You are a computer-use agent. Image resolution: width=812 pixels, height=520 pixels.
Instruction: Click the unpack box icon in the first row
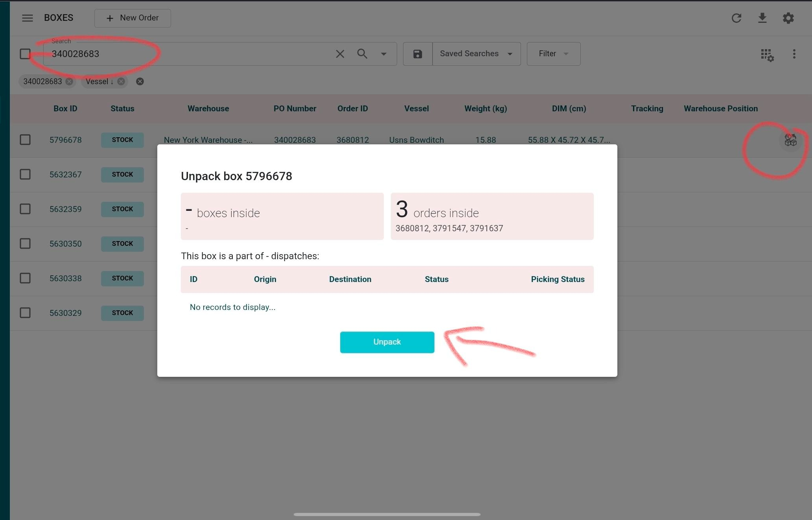[790, 140]
